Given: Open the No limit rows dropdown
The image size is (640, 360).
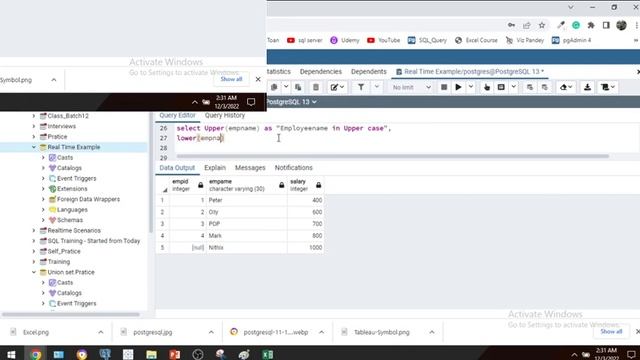Looking at the screenshot, I should [411, 87].
